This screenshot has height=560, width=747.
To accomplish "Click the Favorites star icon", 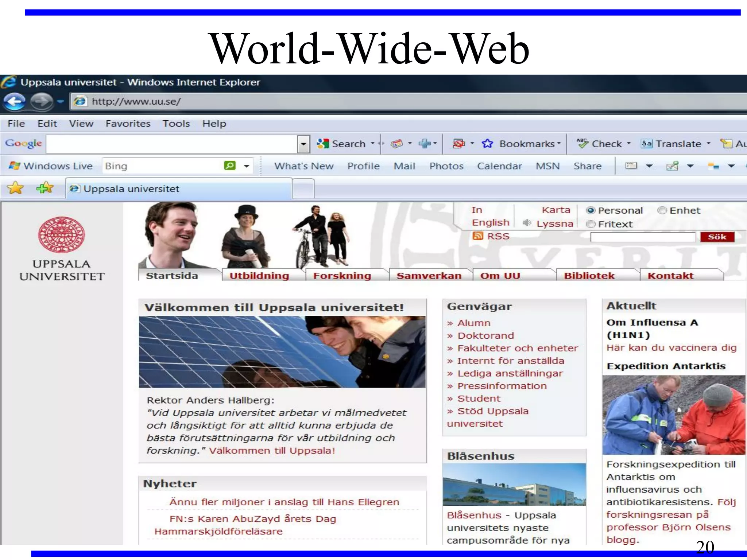I will (15, 188).
